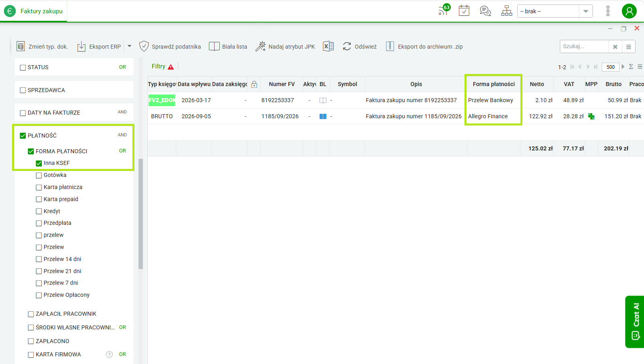The image size is (644, 364).
Task: Toggle the DATY NA FAKTURZE AND operator
Action: (x=122, y=112)
